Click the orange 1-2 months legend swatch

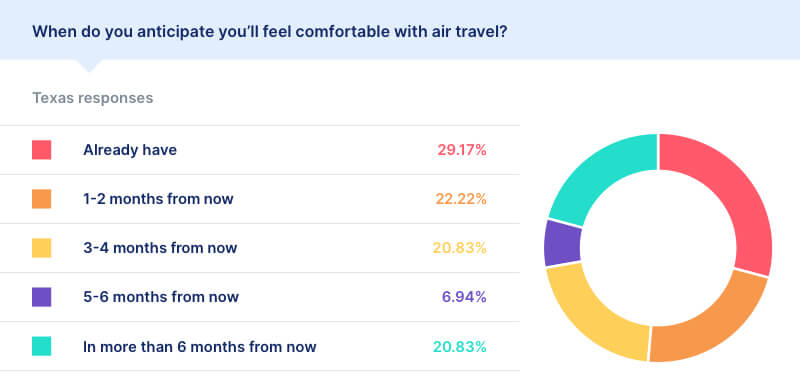[x=41, y=199]
